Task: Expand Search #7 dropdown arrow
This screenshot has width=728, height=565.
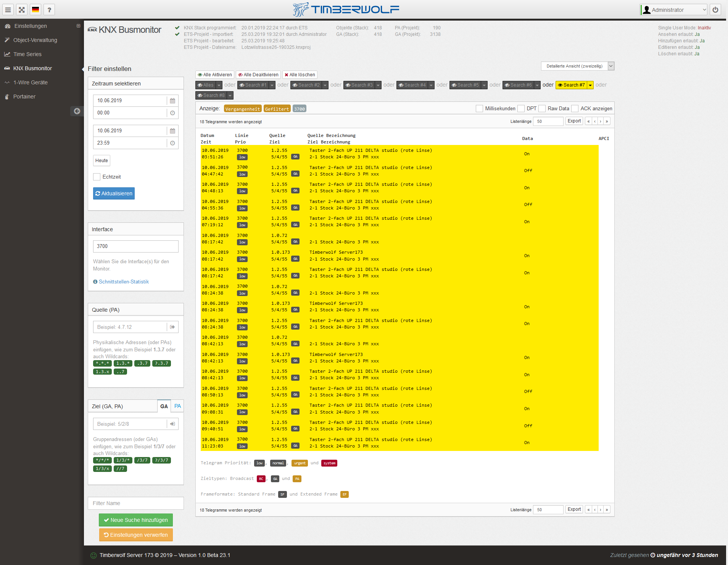Action: point(590,85)
